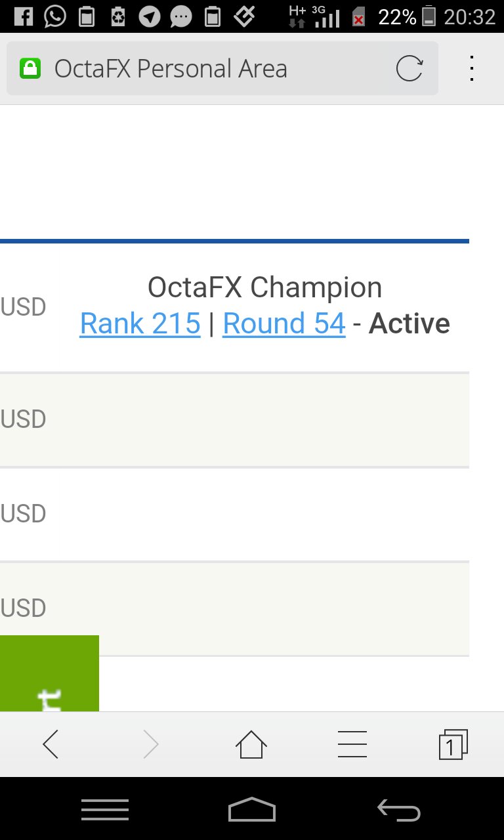
Task: Tap the browser forward arrow
Action: 151,744
